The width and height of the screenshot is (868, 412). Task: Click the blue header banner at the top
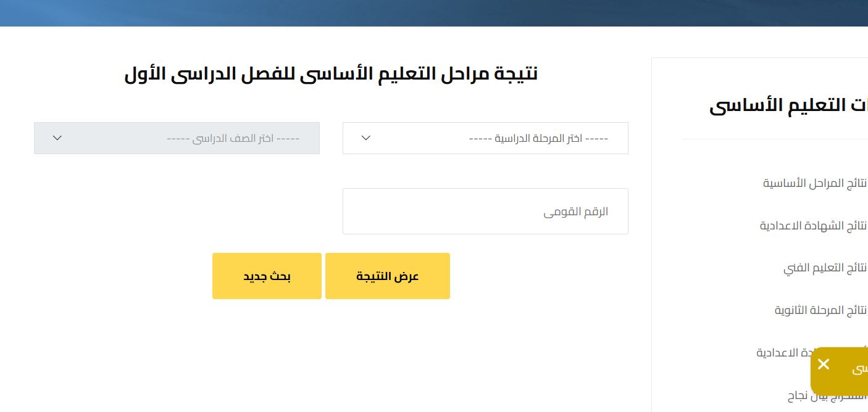(434, 13)
